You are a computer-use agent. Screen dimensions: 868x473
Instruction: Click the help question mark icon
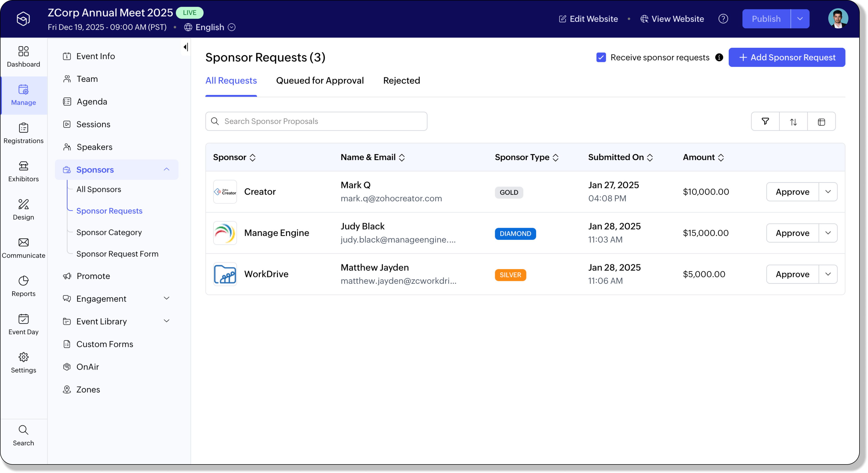pyautogui.click(x=723, y=19)
